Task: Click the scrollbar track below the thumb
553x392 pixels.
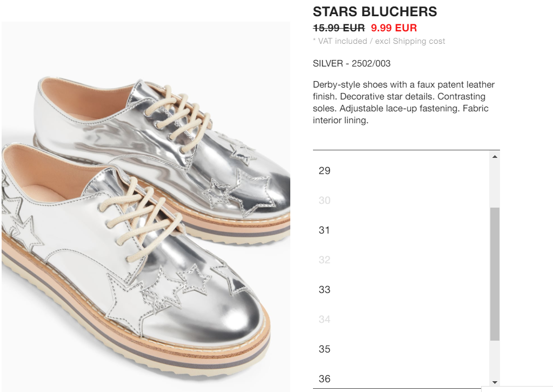Action: pos(495,359)
